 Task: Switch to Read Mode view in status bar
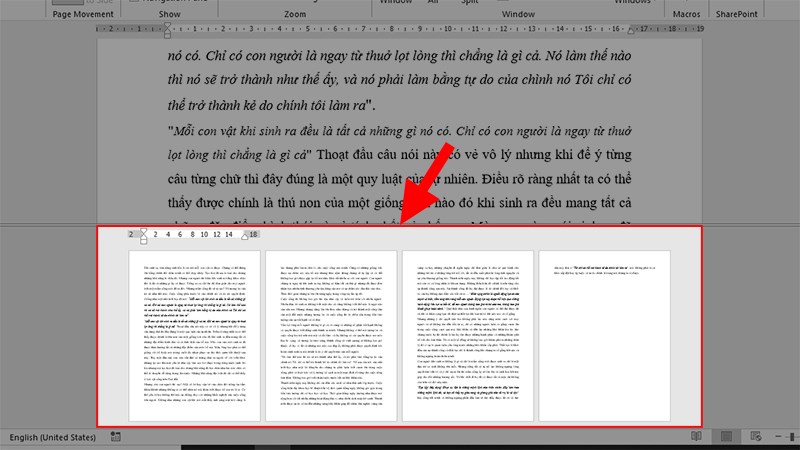(x=696, y=438)
